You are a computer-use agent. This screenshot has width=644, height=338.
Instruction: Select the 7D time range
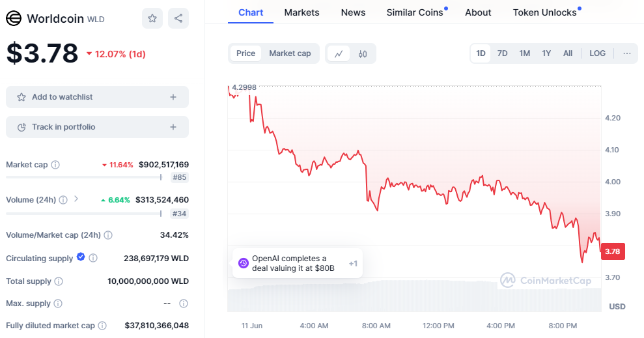click(x=502, y=53)
